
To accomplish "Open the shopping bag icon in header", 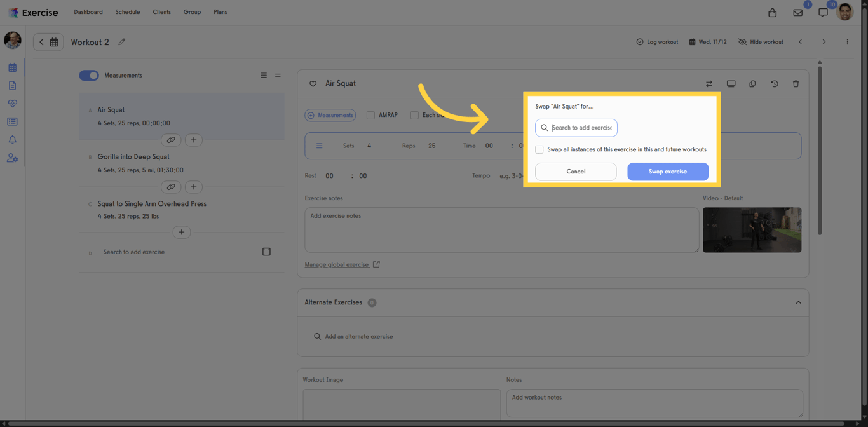I will click(x=772, y=13).
